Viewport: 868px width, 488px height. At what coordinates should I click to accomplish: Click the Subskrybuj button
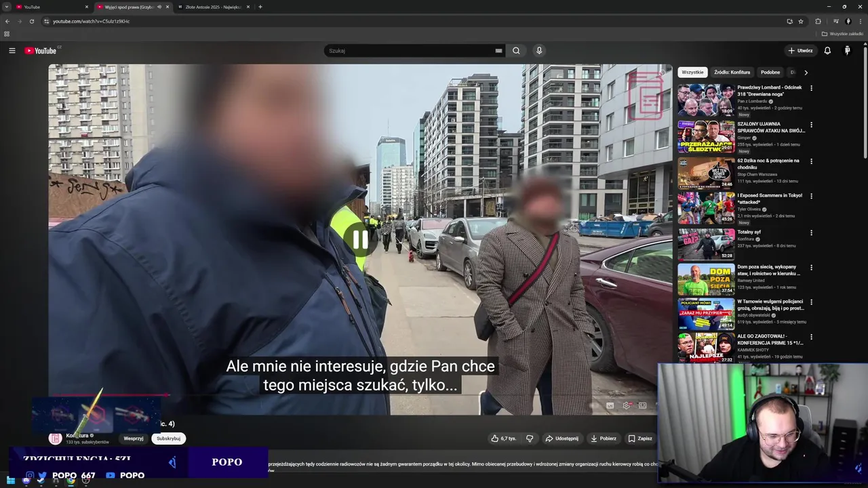point(168,439)
